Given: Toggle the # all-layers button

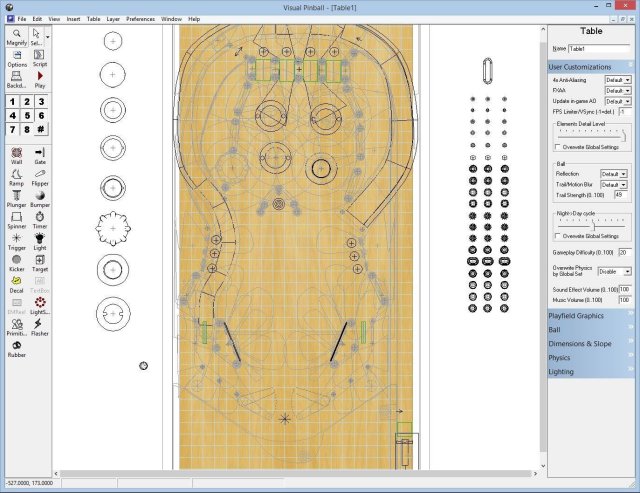Looking at the screenshot, I should tap(41, 129).
